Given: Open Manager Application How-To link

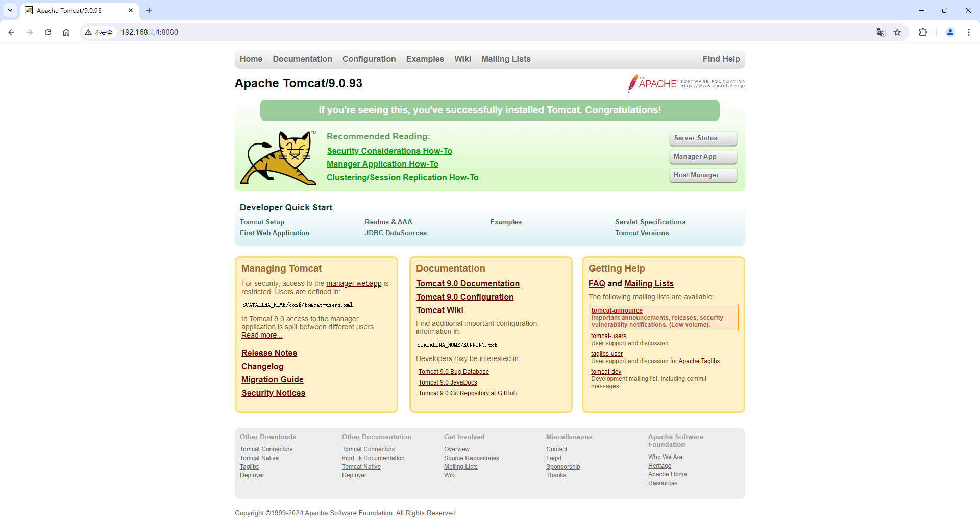Looking at the screenshot, I should tap(382, 164).
